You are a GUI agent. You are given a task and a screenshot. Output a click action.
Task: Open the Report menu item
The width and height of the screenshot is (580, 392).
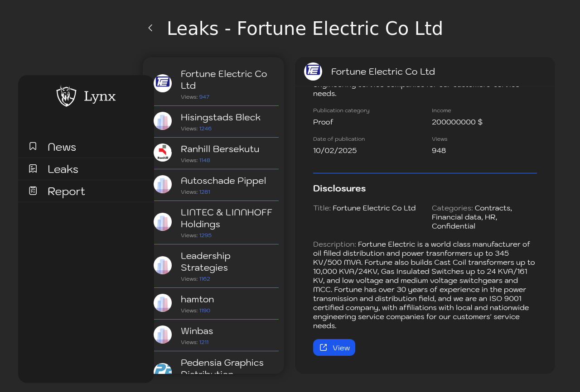point(86,191)
